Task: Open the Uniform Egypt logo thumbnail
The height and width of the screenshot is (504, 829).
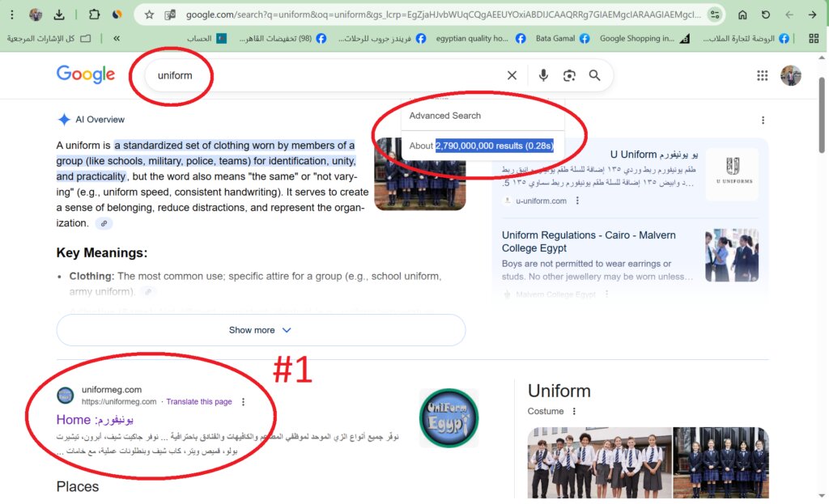Action: [448, 418]
